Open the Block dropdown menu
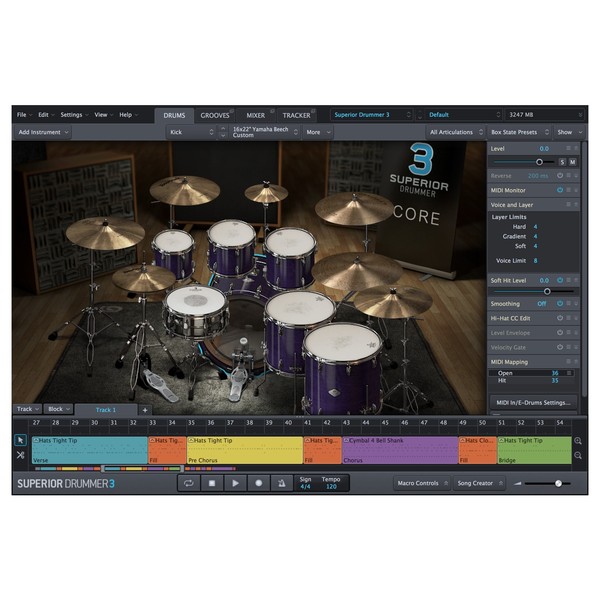 58,409
